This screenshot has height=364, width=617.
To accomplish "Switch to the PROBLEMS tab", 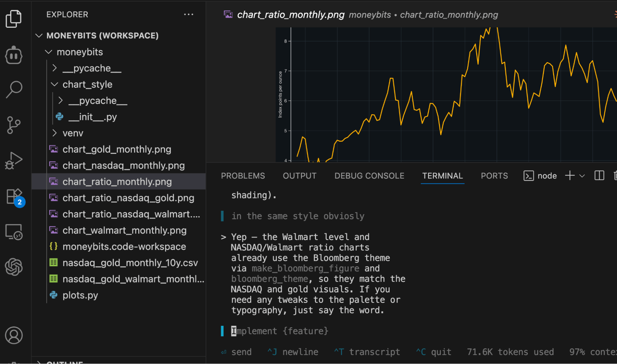I will [243, 176].
